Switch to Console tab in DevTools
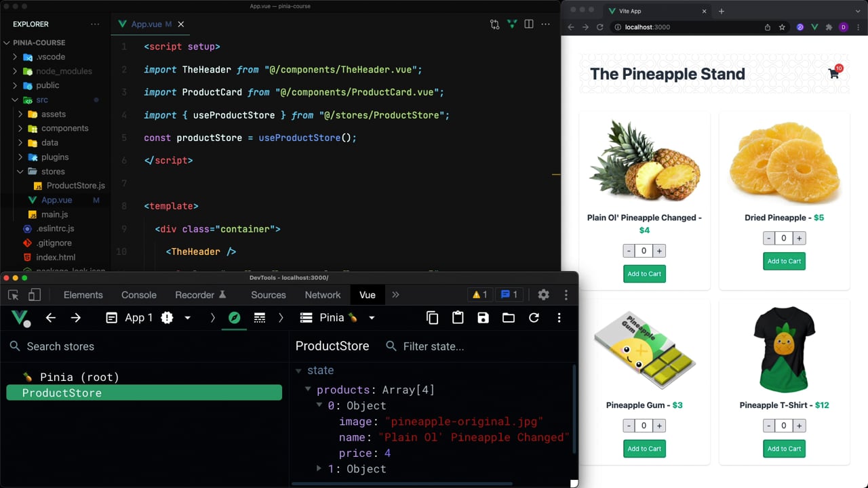 point(139,295)
